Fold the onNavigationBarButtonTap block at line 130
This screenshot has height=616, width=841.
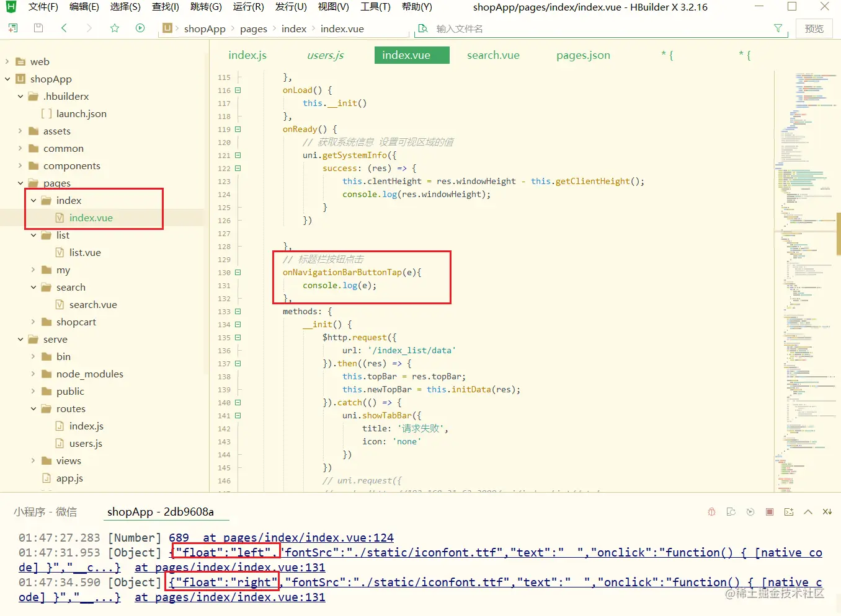pos(238,273)
